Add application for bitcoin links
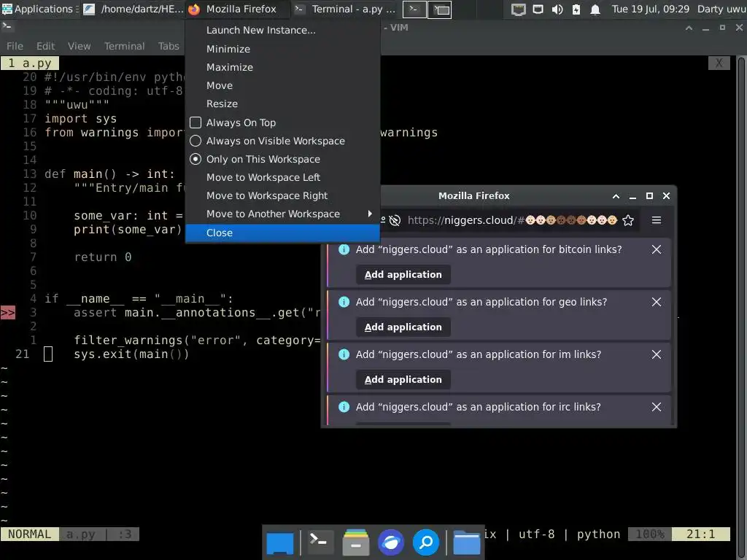747x560 pixels. [x=403, y=275]
